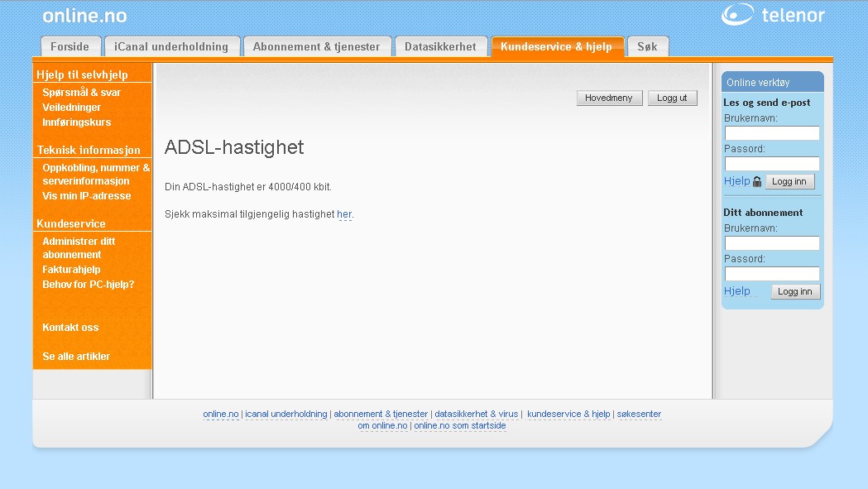The width and height of the screenshot is (868, 489).
Task: Open Behov for PC-hjelp? link
Action: (x=88, y=285)
